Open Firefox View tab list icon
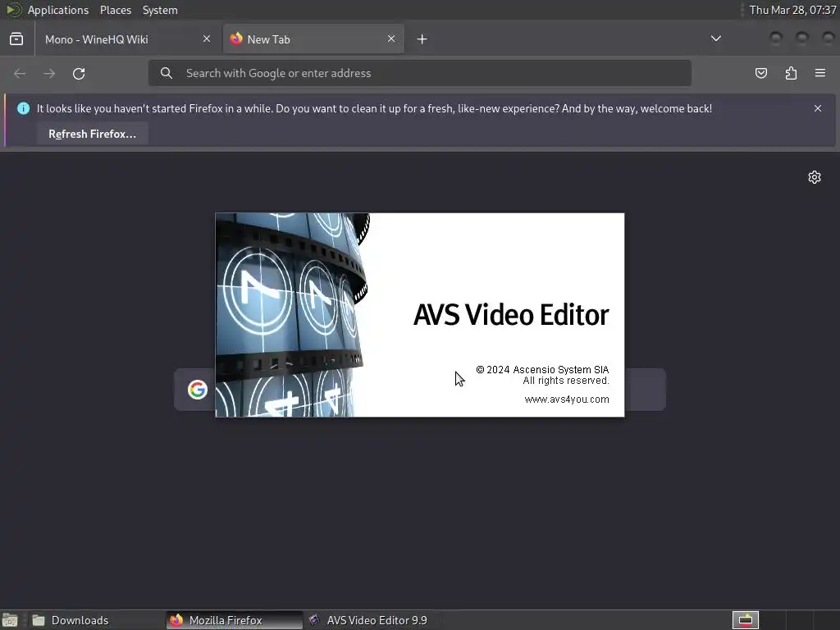Viewport: 840px width, 630px height. pos(16,39)
